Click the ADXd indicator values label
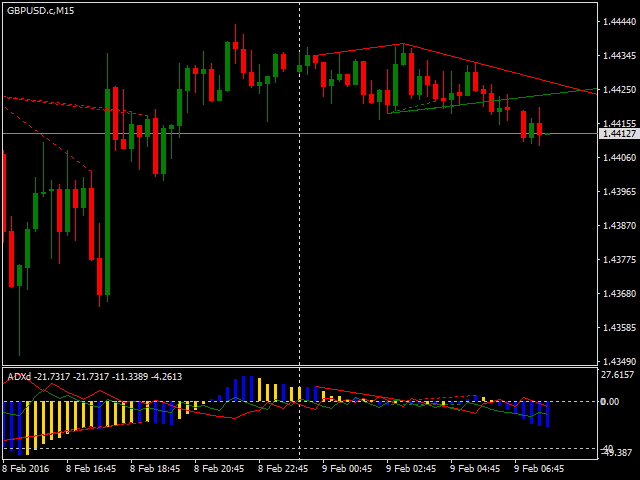The height and width of the screenshot is (480, 640). point(95,376)
